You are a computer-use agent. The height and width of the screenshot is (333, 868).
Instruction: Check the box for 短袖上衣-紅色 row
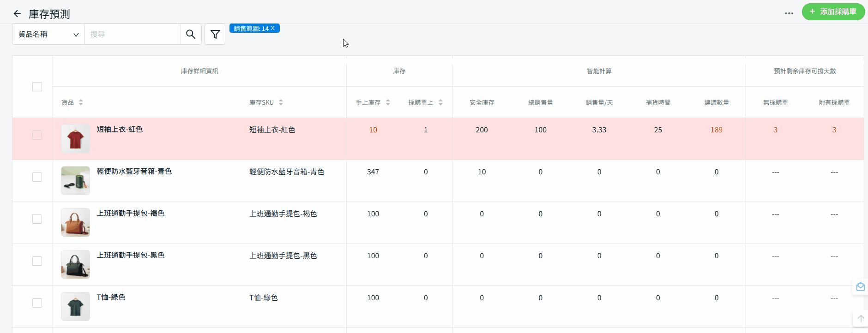pos(37,135)
